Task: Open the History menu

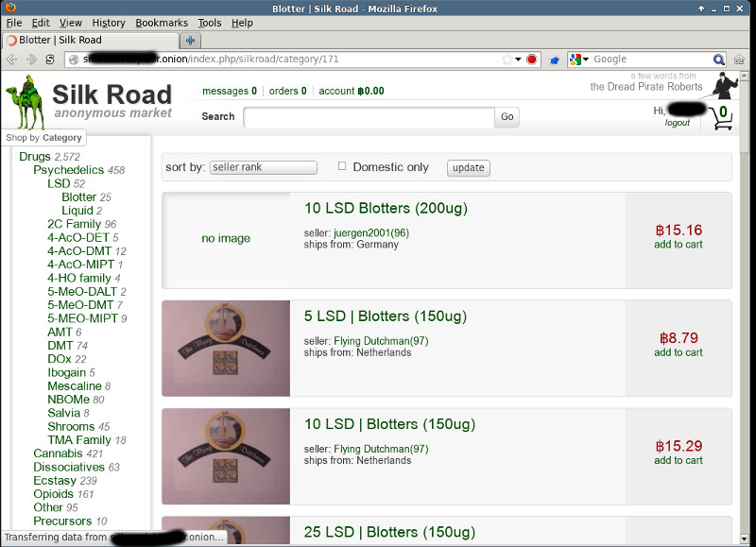Action: [x=109, y=23]
